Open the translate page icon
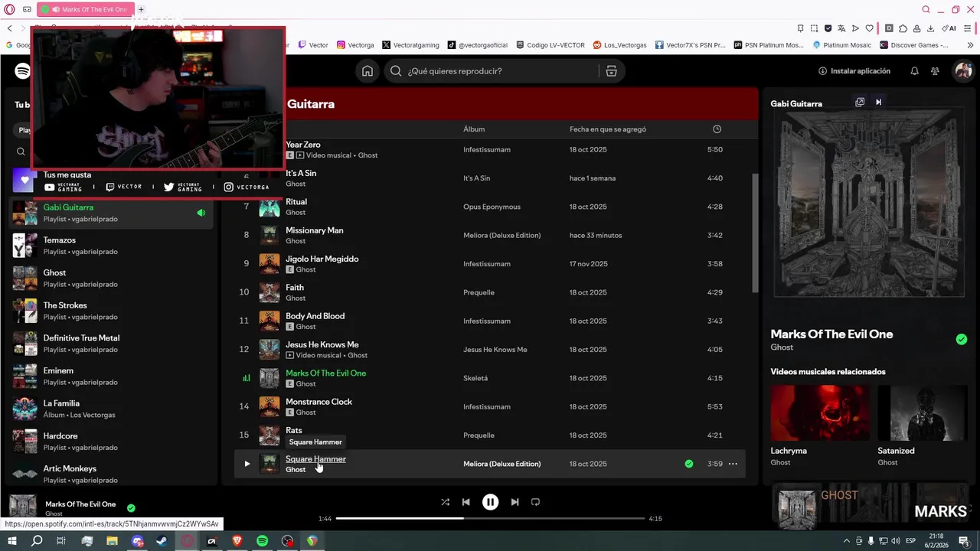This screenshot has width=980, height=551. [x=841, y=28]
